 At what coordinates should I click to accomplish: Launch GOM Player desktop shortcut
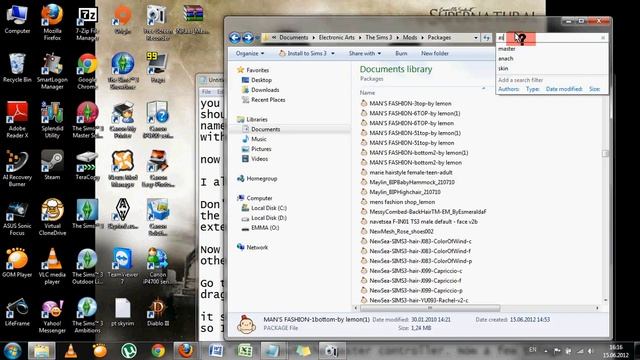[17, 263]
